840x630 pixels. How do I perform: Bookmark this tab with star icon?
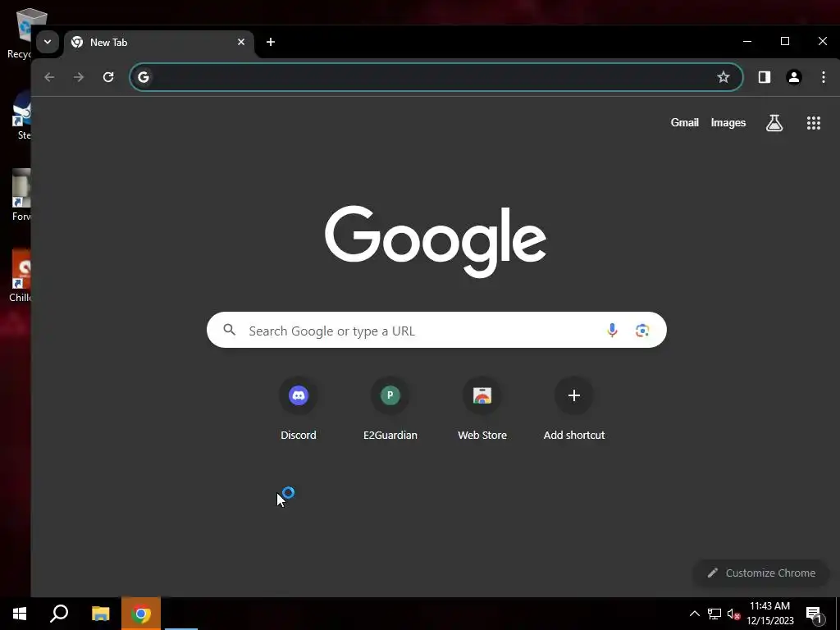coord(724,77)
